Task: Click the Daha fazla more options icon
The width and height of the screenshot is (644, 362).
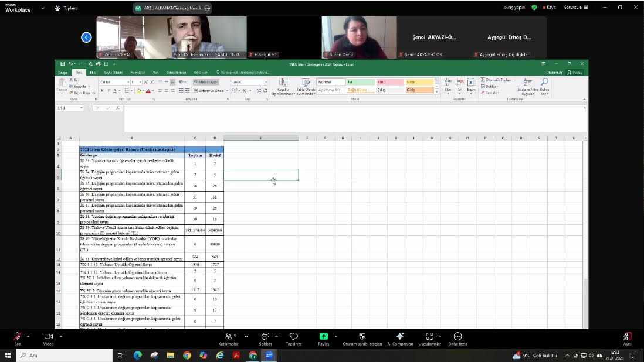Action: [x=457, y=337]
